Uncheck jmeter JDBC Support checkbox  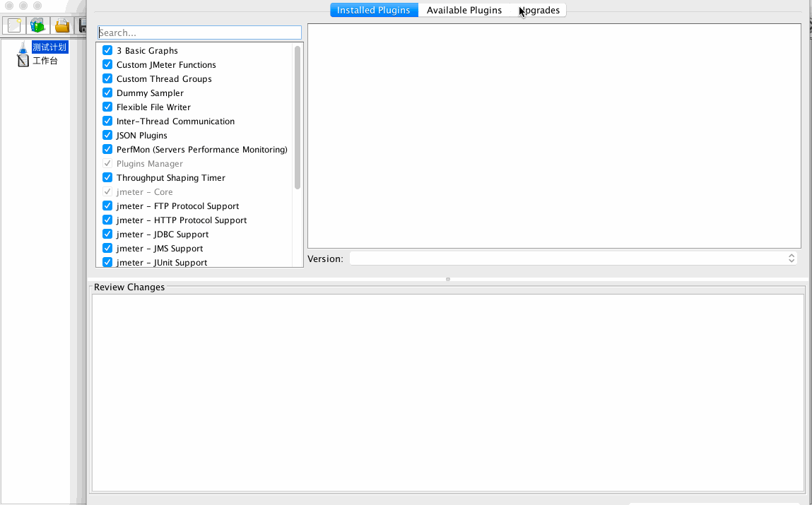(107, 234)
